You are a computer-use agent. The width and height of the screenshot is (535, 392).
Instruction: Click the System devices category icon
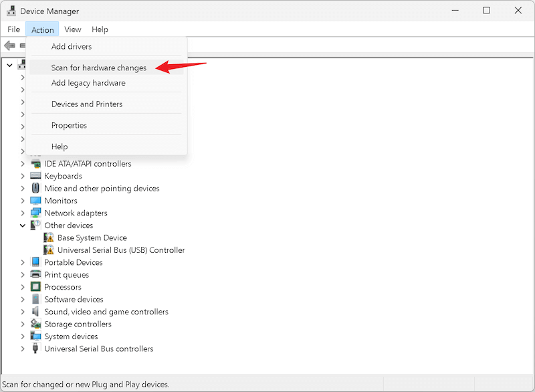[x=35, y=336]
